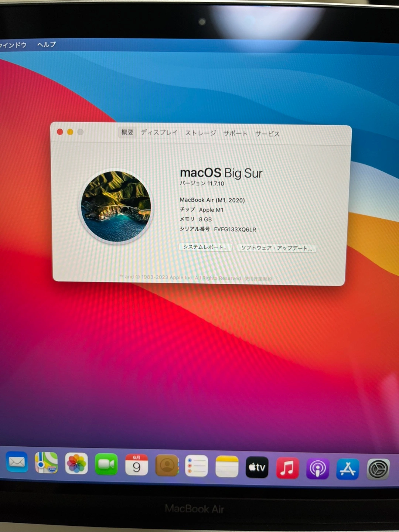Click the serial number FVFG133XQ6LR
This screenshot has width=399, height=532.
(x=235, y=229)
